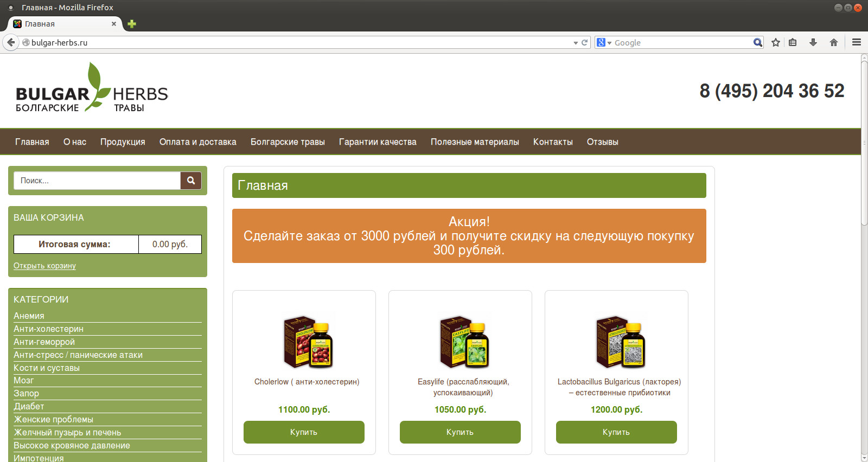
Task: Click the Easylife product thumbnail image
Action: point(464,342)
